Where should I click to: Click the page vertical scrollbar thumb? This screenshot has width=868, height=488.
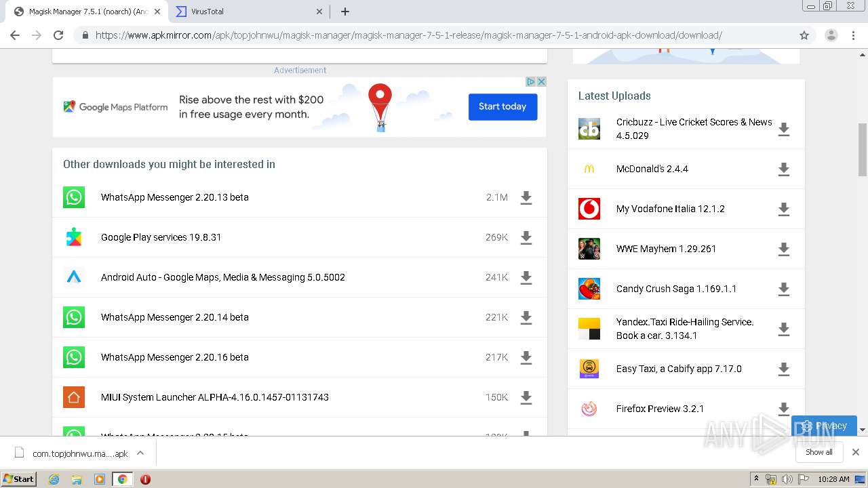tap(863, 149)
